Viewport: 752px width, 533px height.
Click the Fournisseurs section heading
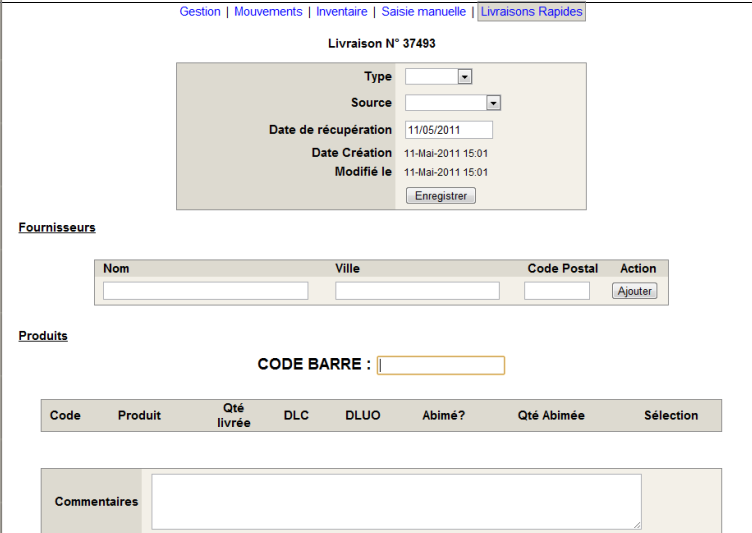[x=57, y=227]
